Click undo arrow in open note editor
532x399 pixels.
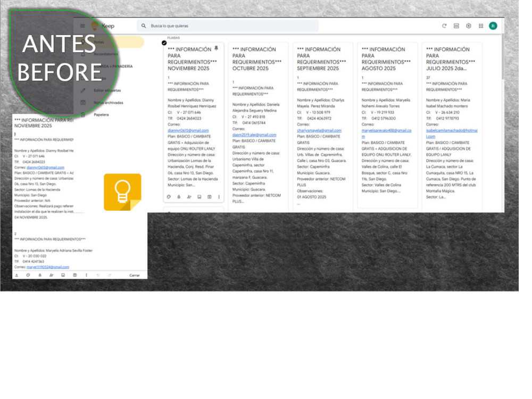click(x=98, y=275)
